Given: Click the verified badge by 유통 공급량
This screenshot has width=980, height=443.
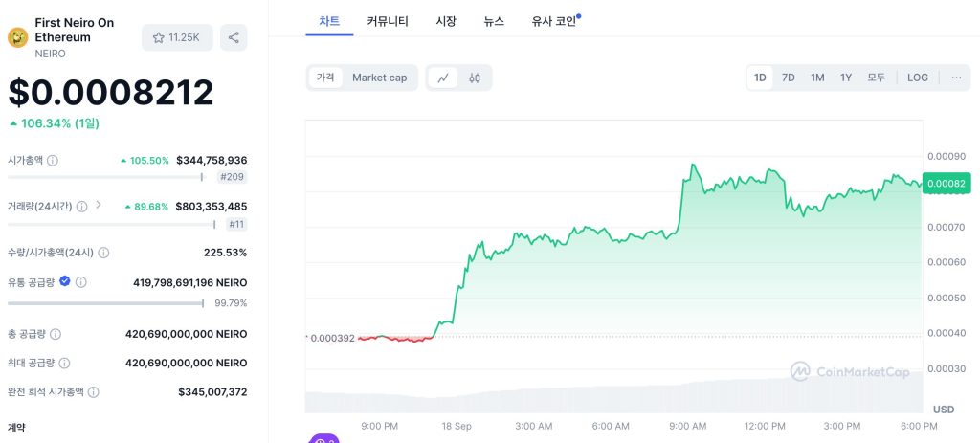Looking at the screenshot, I should coord(65,281).
